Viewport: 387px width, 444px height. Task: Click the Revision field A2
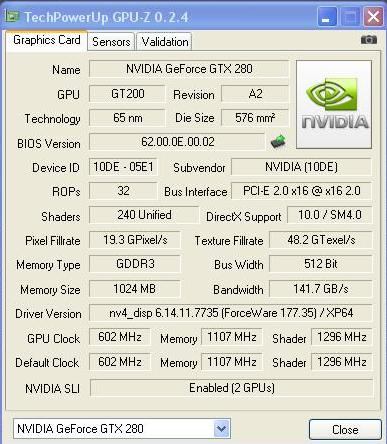coord(255,94)
